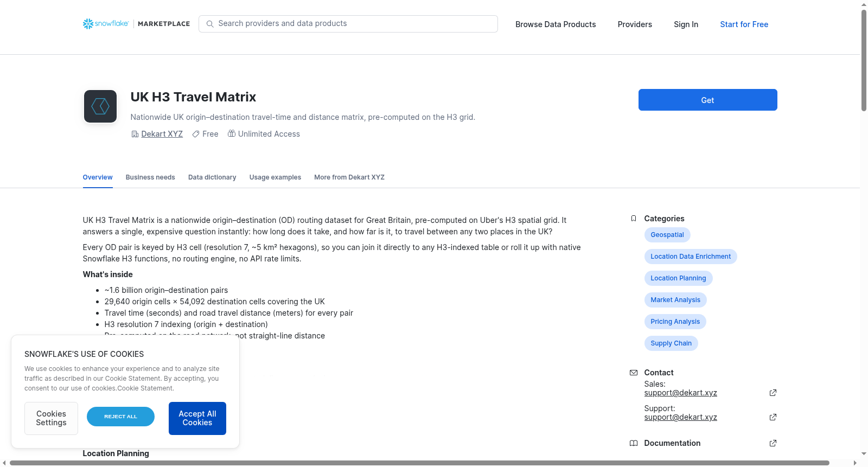
Task: Click the Location Planning section heading
Action: pyautogui.click(x=116, y=453)
